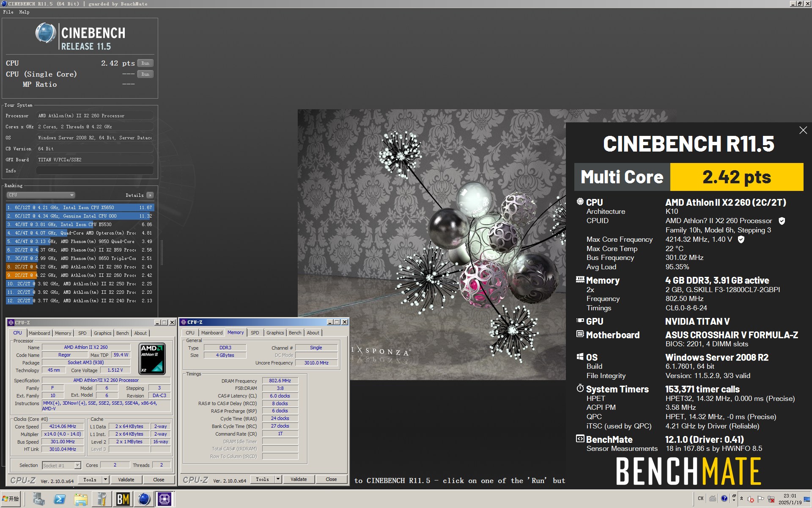Open Tools dropdown arrow in left CPU-Z
This screenshot has width=812, height=508.
coord(106,480)
